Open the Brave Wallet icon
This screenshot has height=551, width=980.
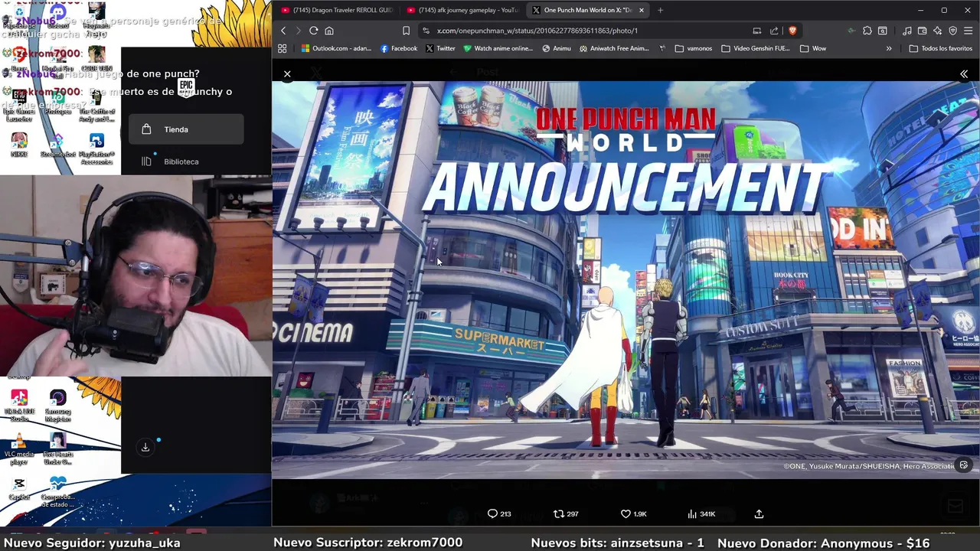922,31
